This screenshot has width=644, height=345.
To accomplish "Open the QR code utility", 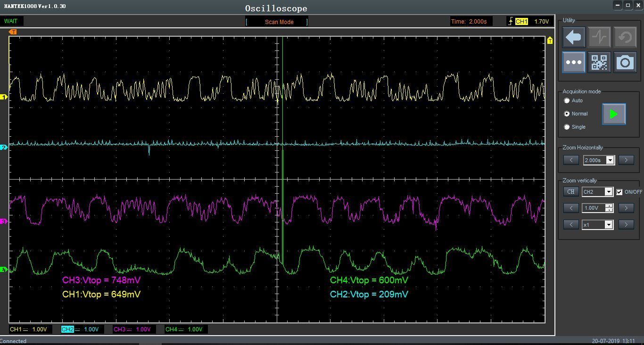I will pos(599,62).
